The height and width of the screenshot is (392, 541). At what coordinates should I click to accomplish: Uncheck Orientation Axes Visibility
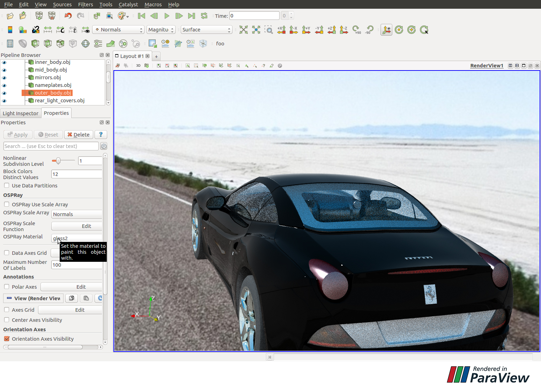coord(7,339)
